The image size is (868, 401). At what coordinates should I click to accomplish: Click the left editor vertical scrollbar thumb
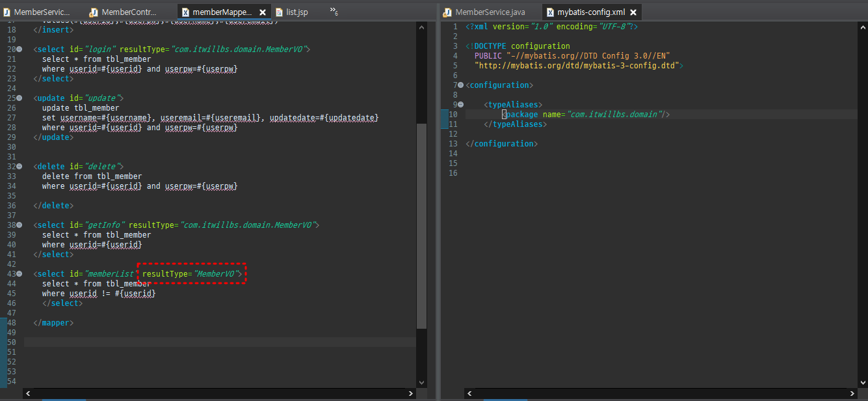(x=421, y=225)
